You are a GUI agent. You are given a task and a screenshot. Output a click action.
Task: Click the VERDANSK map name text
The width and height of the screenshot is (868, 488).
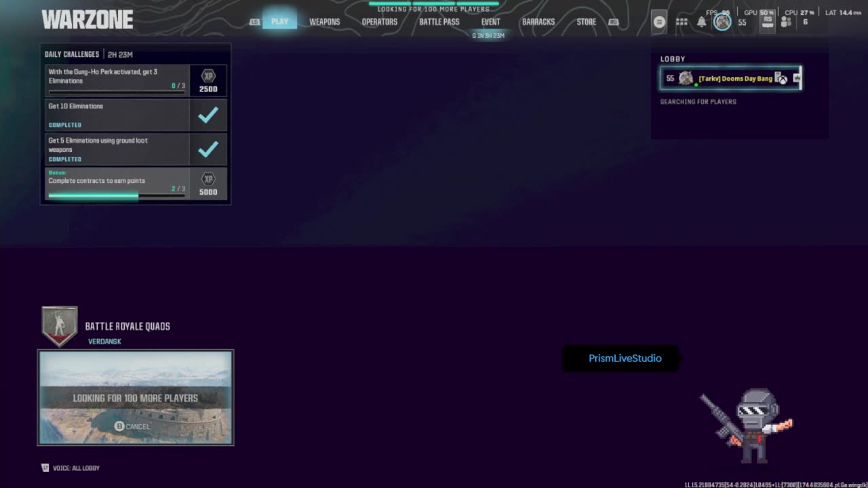[x=104, y=342]
